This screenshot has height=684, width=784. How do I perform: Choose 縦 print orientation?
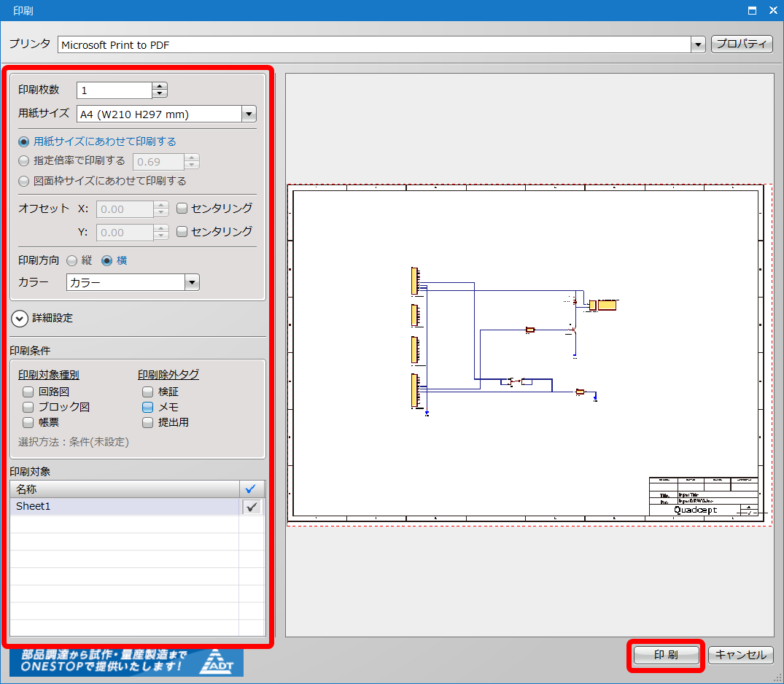(x=72, y=260)
